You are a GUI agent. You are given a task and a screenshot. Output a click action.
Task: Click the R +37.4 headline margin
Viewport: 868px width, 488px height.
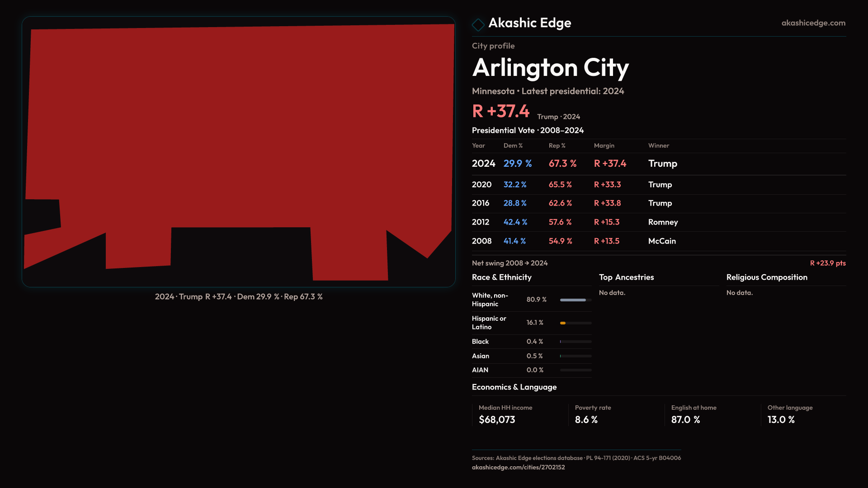point(500,112)
